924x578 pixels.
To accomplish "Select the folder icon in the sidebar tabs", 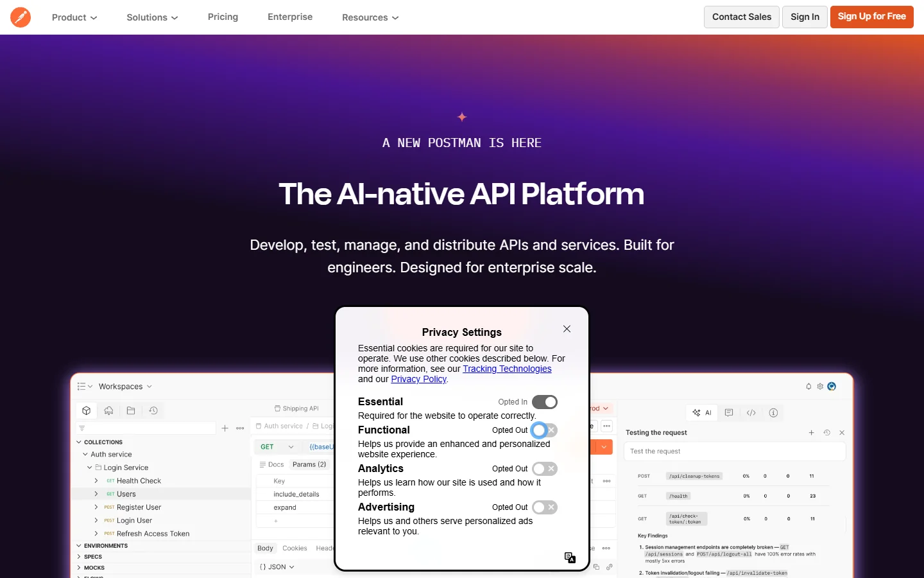I will pyautogui.click(x=131, y=410).
